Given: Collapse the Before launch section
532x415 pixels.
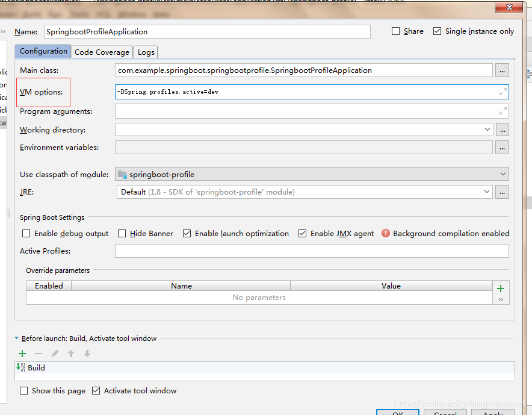Looking at the screenshot, I should 17,339.
